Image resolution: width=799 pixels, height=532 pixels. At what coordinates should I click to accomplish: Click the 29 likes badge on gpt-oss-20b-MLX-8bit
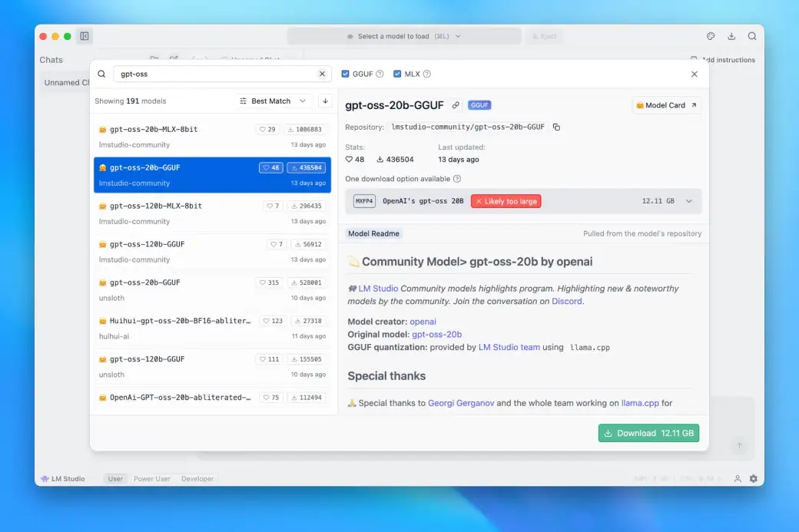click(267, 129)
